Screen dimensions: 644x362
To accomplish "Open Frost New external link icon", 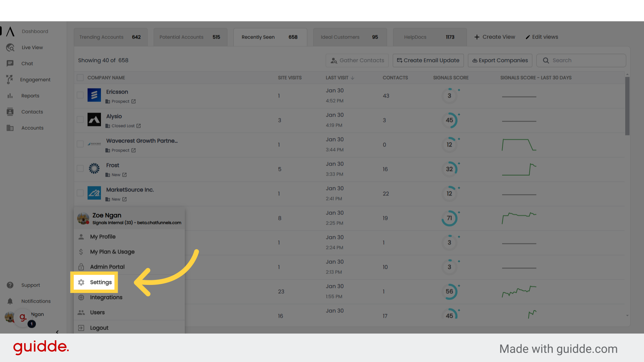I will pos(124,175).
